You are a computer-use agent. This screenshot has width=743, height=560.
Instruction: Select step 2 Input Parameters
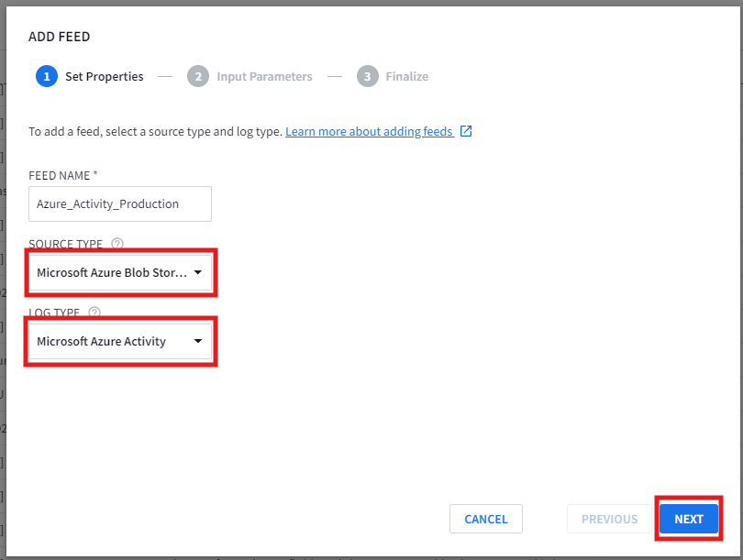pos(250,76)
